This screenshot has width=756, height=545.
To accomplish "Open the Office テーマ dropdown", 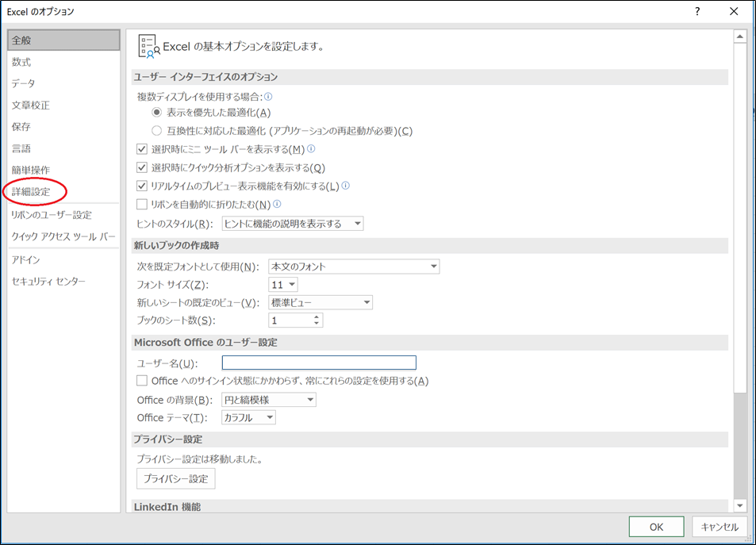I will pyautogui.click(x=248, y=417).
